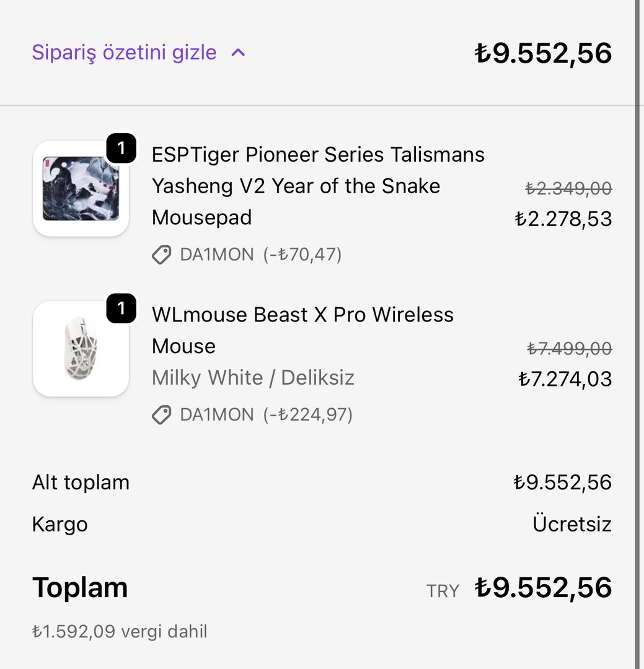Viewport: 644px width, 669px height.
Task: Click the "Sipariş özetini gizle" link
Action: tap(124, 53)
